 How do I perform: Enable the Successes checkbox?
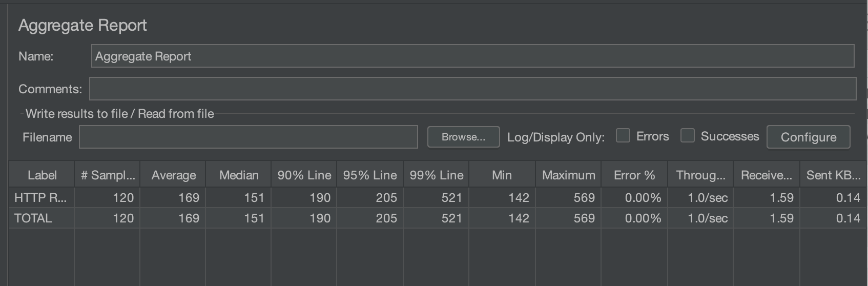pyautogui.click(x=687, y=136)
